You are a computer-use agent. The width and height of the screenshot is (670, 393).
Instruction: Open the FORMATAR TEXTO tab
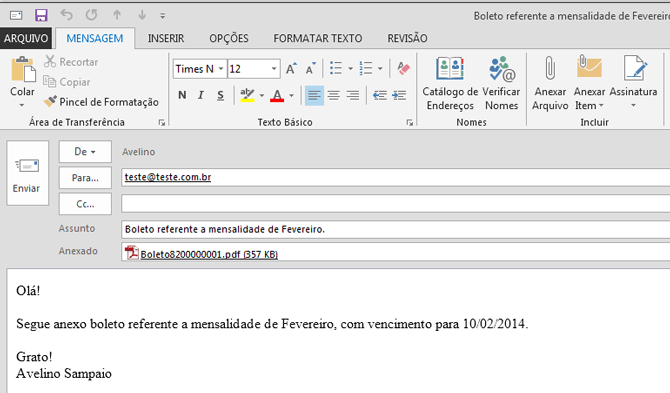[x=317, y=38]
